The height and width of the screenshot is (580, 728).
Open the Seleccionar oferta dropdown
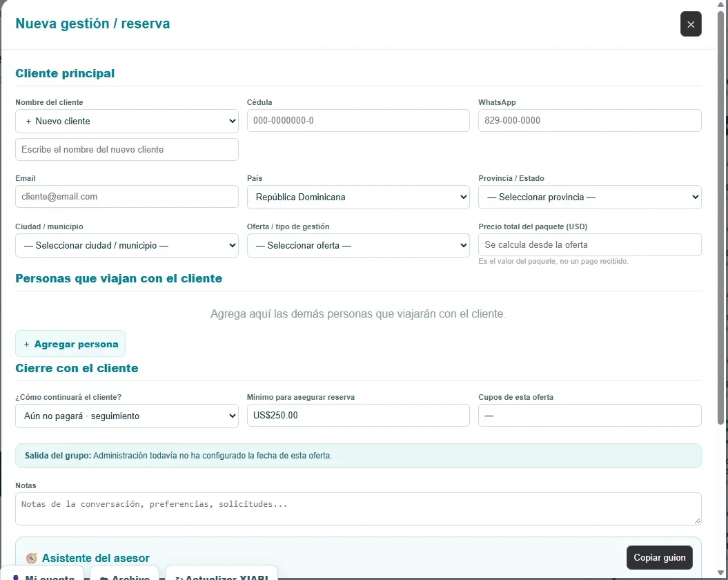(x=358, y=245)
